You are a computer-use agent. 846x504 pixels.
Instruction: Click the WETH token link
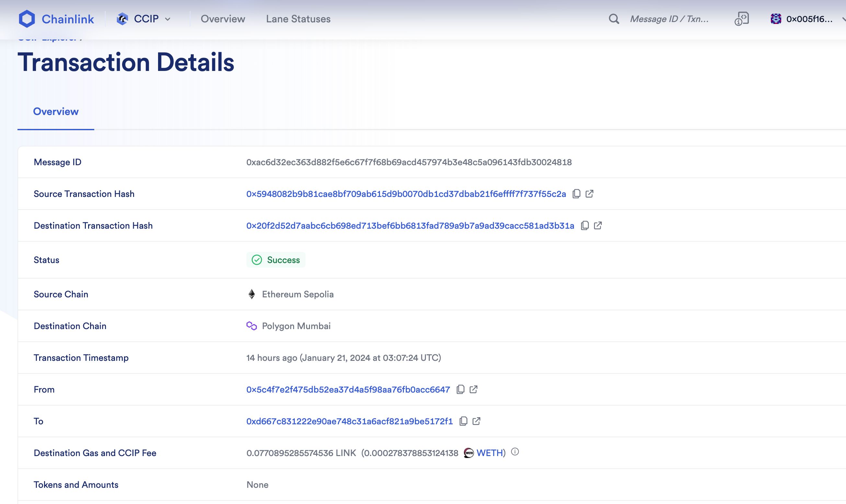pos(489,453)
